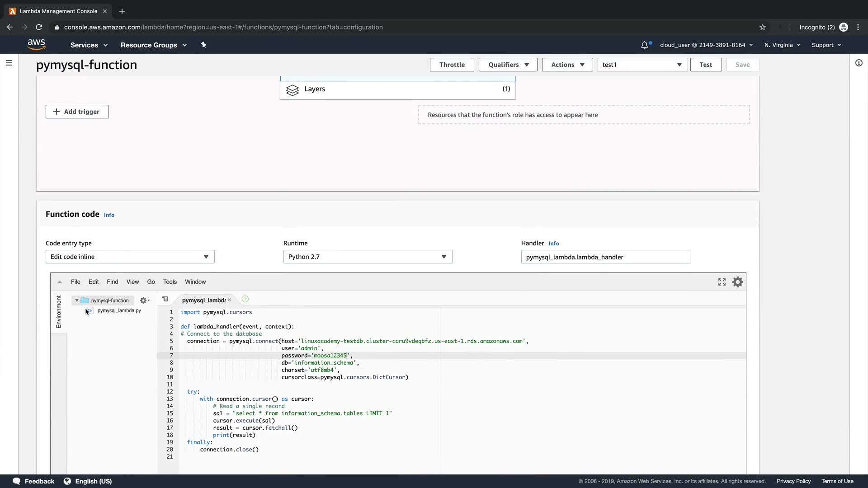The image size is (868, 488).
Task: Expand the Actions dropdown button
Action: click(x=567, y=65)
